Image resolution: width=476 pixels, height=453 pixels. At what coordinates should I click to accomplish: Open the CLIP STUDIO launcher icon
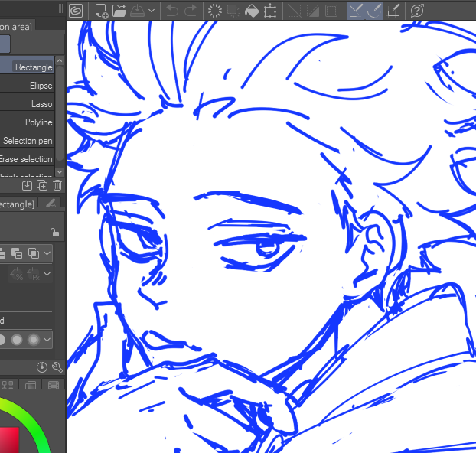tap(76, 11)
